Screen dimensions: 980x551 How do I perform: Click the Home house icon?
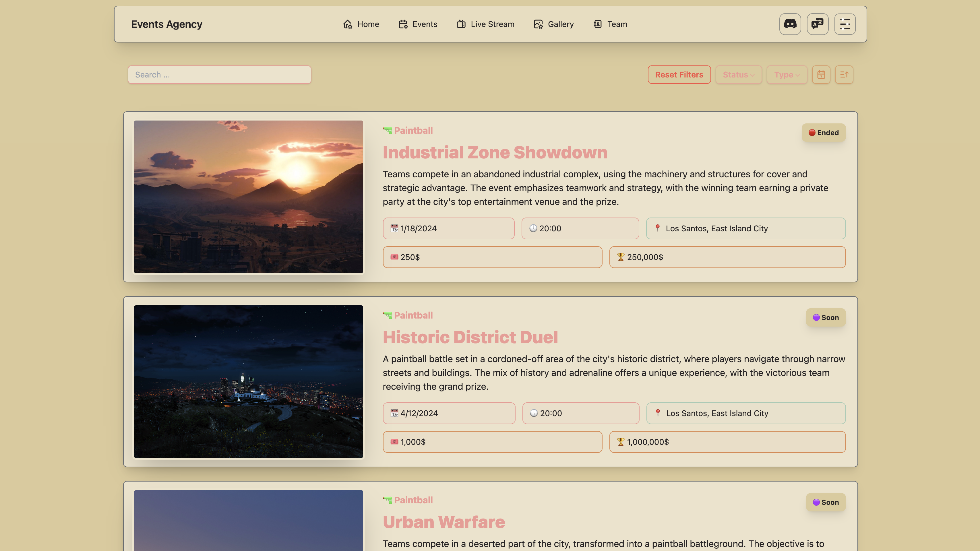click(x=347, y=24)
